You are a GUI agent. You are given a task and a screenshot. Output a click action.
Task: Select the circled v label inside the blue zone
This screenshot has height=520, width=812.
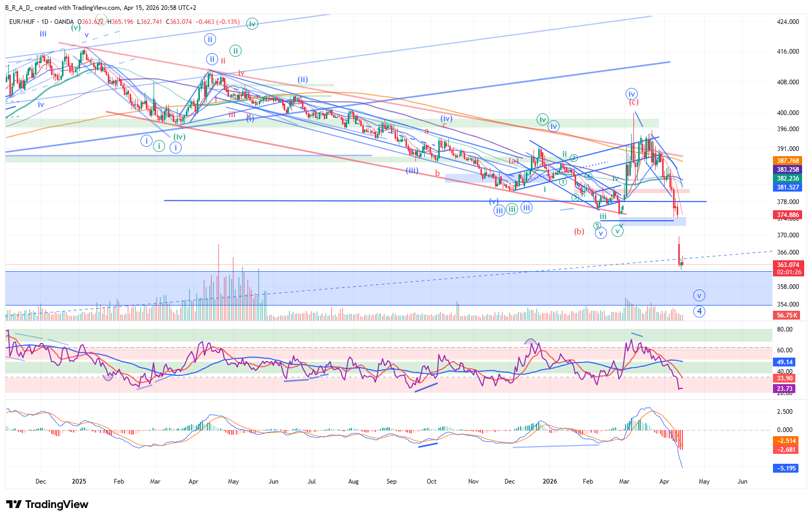point(699,296)
